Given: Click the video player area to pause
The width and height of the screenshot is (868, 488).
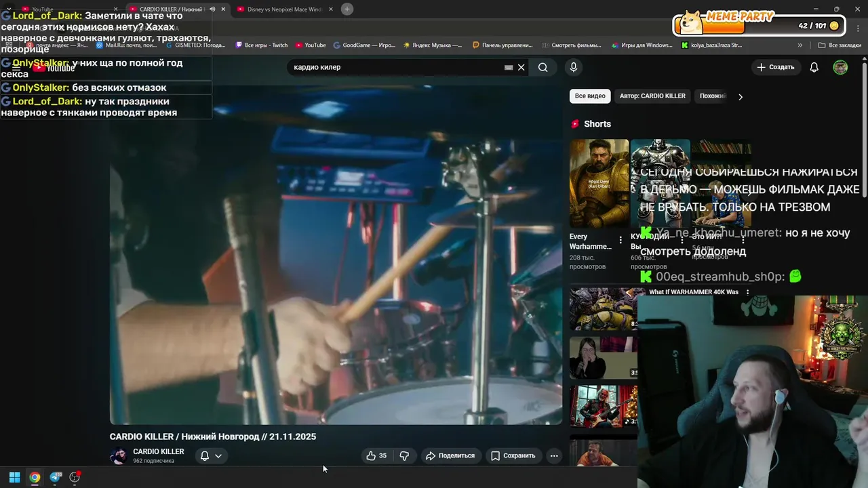Looking at the screenshot, I should (336, 255).
